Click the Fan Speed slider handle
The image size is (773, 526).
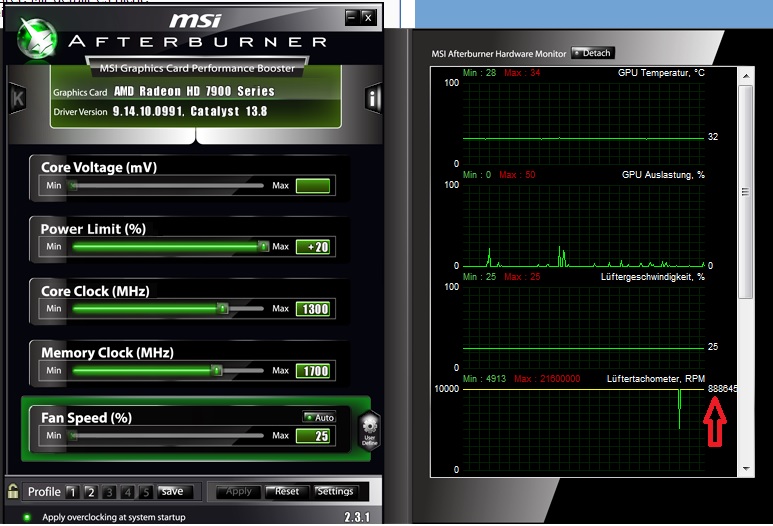[x=73, y=436]
